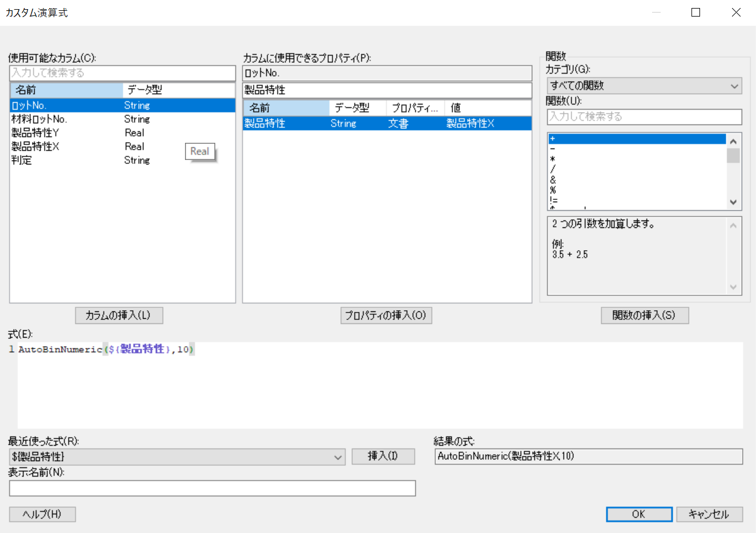Click the 製品特性 property name field
The width and height of the screenshot is (756, 533).
(x=387, y=90)
